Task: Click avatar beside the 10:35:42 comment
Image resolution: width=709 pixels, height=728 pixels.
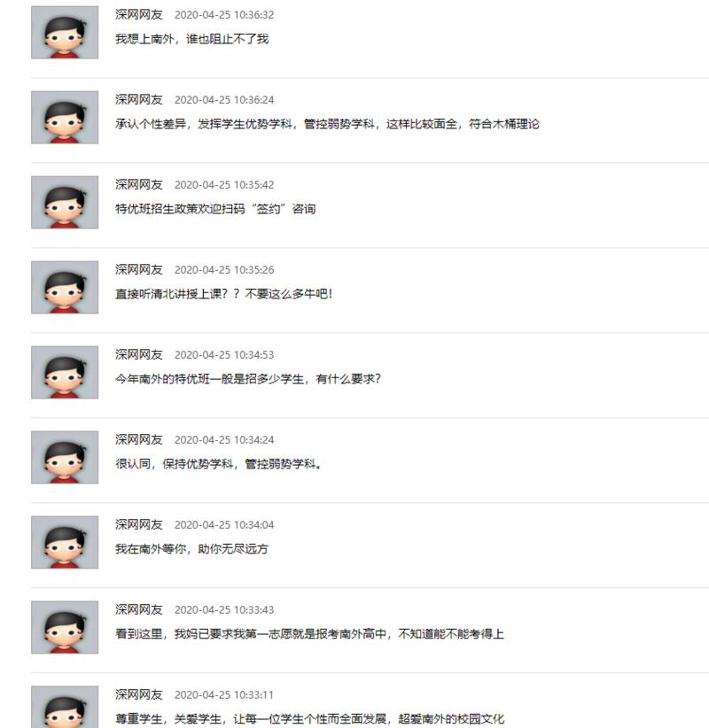Action: [65, 203]
